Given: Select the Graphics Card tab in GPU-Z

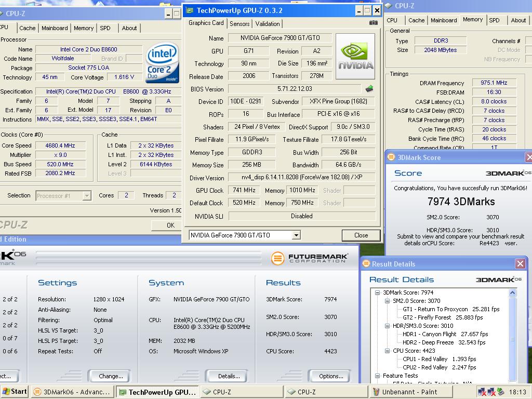Looking at the screenshot, I should point(206,23).
